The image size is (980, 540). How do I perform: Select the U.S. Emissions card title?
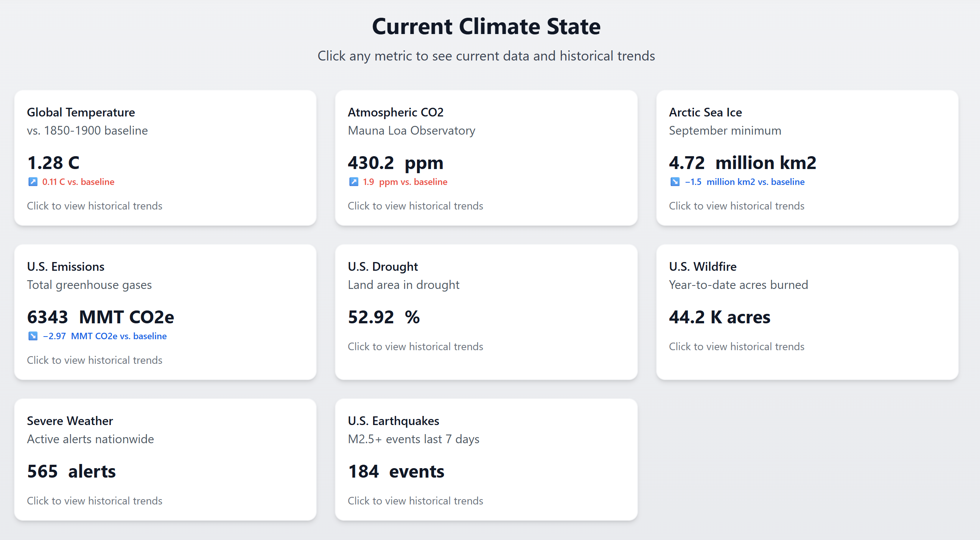coord(65,267)
